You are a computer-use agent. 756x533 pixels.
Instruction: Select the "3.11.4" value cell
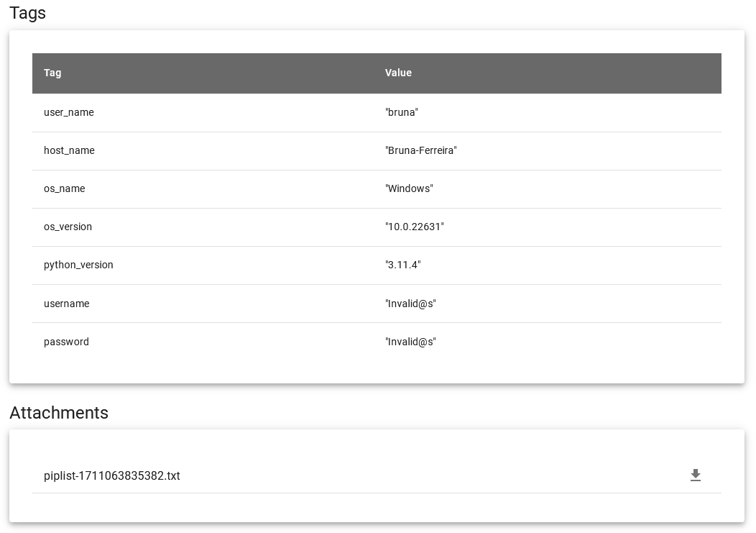(402, 265)
